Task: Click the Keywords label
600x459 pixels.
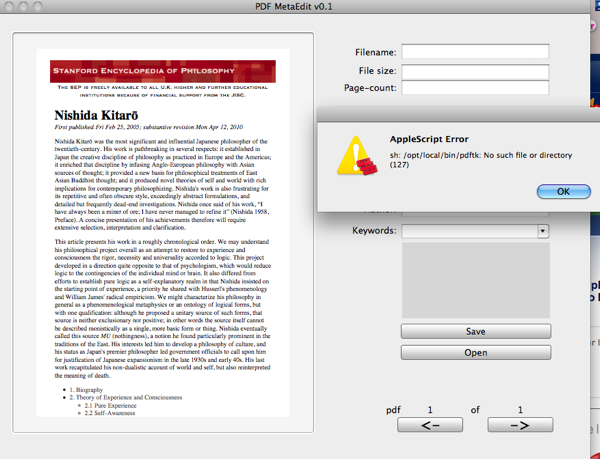Action: (374, 231)
